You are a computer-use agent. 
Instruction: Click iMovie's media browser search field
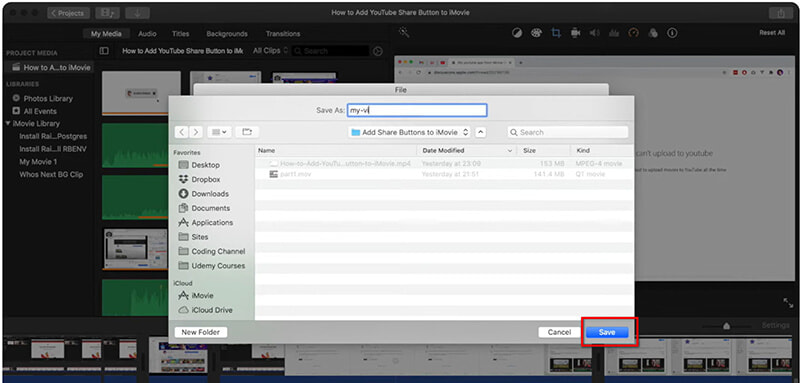tap(331, 51)
